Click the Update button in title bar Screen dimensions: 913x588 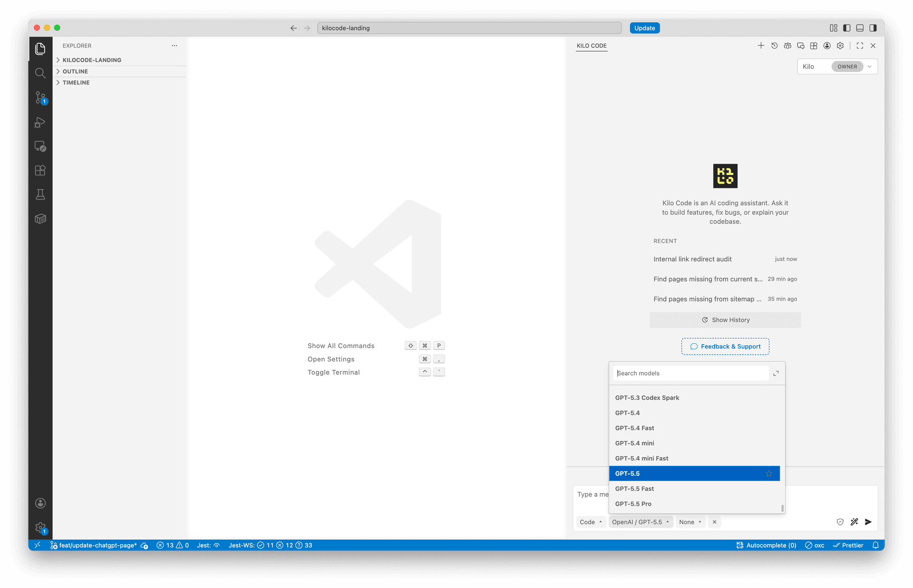point(645,28)
